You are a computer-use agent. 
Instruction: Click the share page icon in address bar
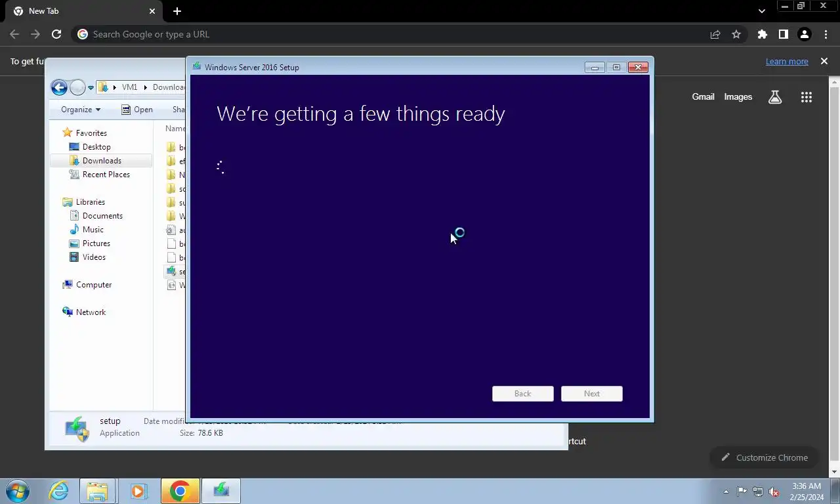[x=715, y=34]
